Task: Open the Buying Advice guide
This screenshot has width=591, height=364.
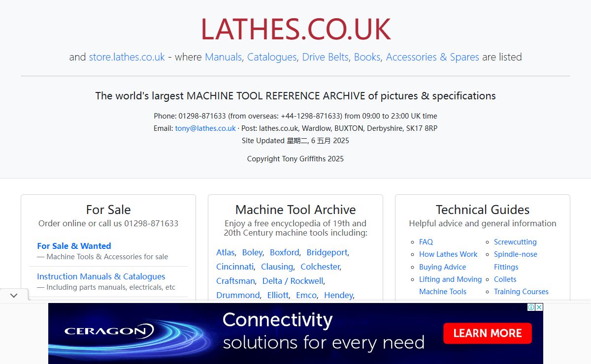Action: pyautogui.click(x=442, y=267)
